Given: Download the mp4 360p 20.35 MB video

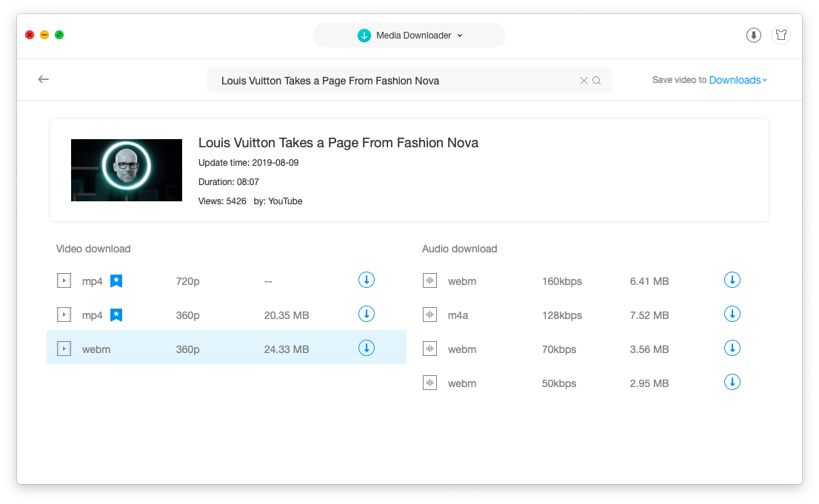Looking at the screenshot, I should pos(366,314).
